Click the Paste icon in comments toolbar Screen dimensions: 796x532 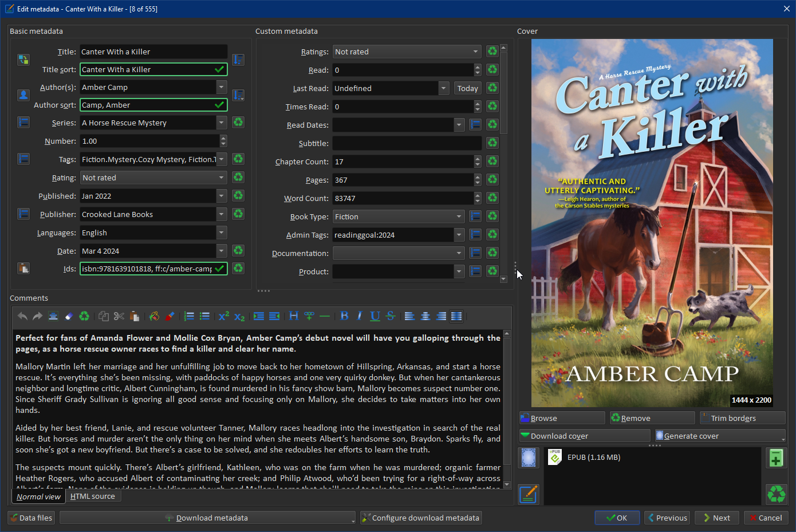pos(135,316)
